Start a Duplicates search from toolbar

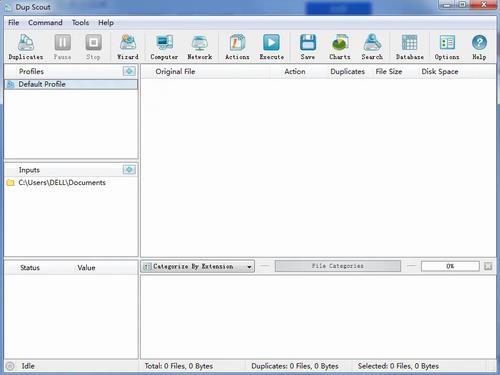(26, 47)
